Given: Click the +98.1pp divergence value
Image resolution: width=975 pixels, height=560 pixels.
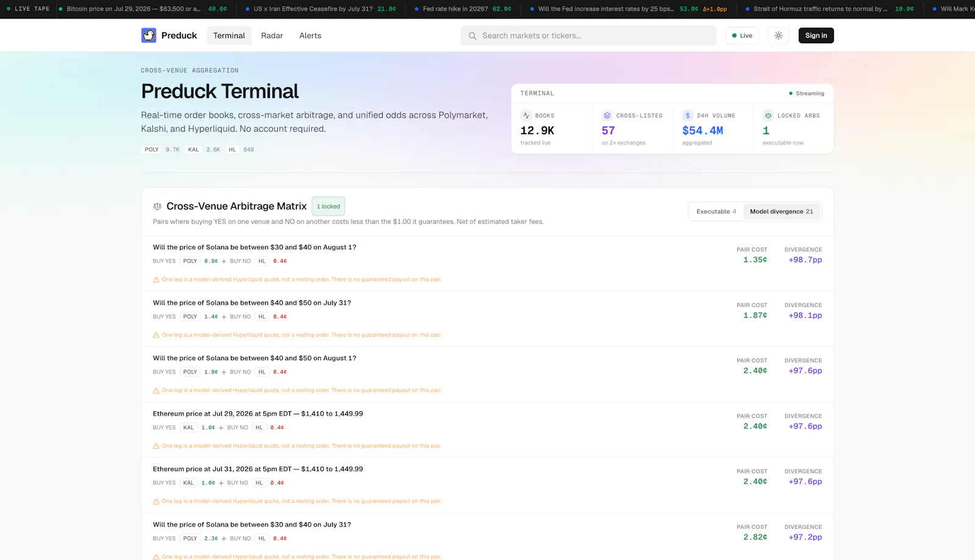Looking at the screenshot, I should tap(805, 316).
